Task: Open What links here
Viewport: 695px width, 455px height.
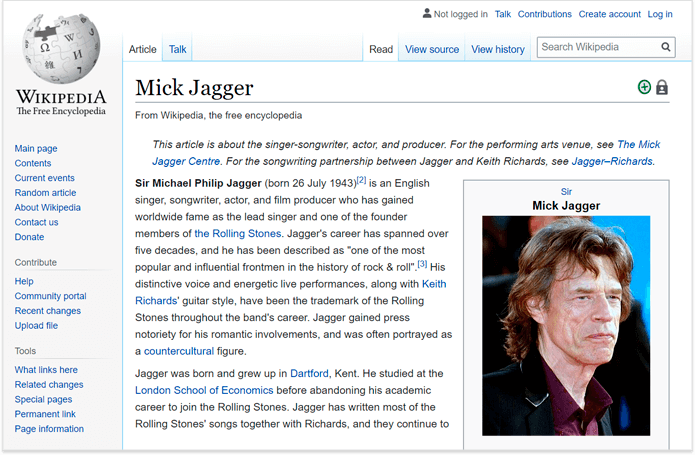Action: [x=46, y=370]
